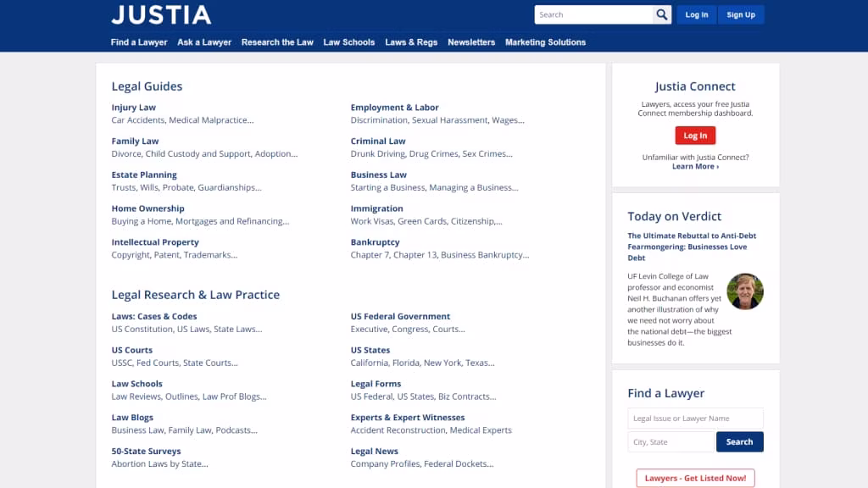Open the Law Blogs link

pos(132,418)
